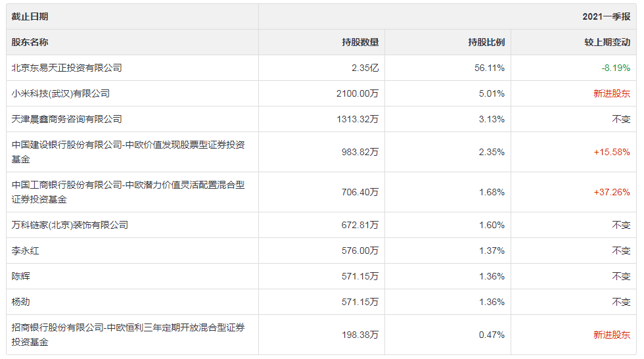The width and height of the screenshot is (644, 359).
Task: Click the 截止日期 header cell
Action: [30, 16]
